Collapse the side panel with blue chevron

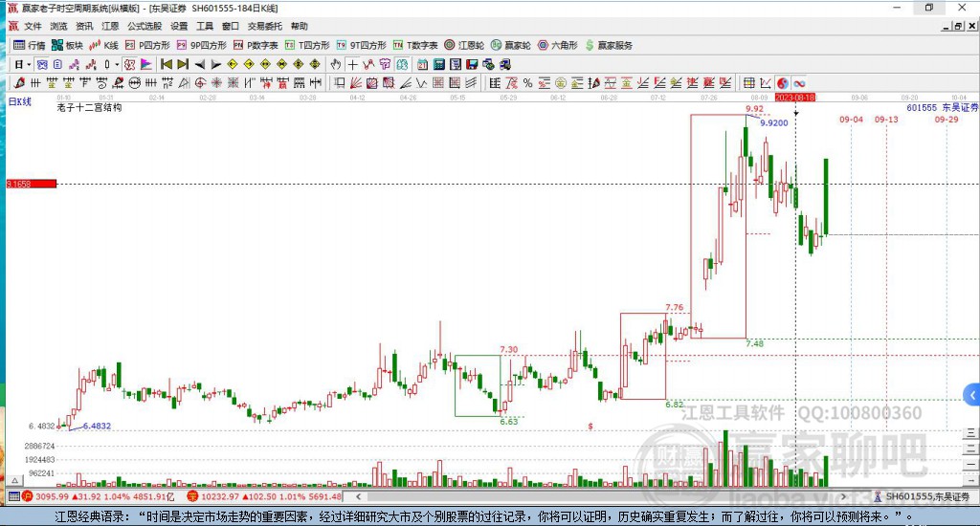tap(972, 395)
